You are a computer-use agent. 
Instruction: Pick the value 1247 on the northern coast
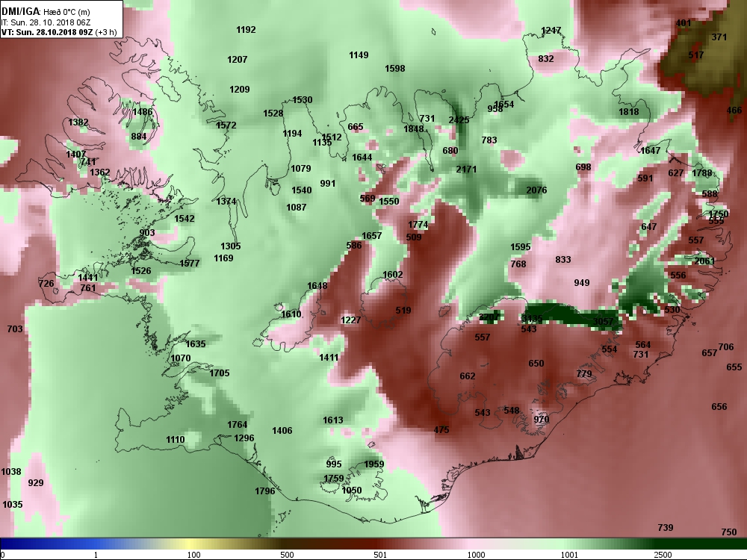(x=551, y=31)
